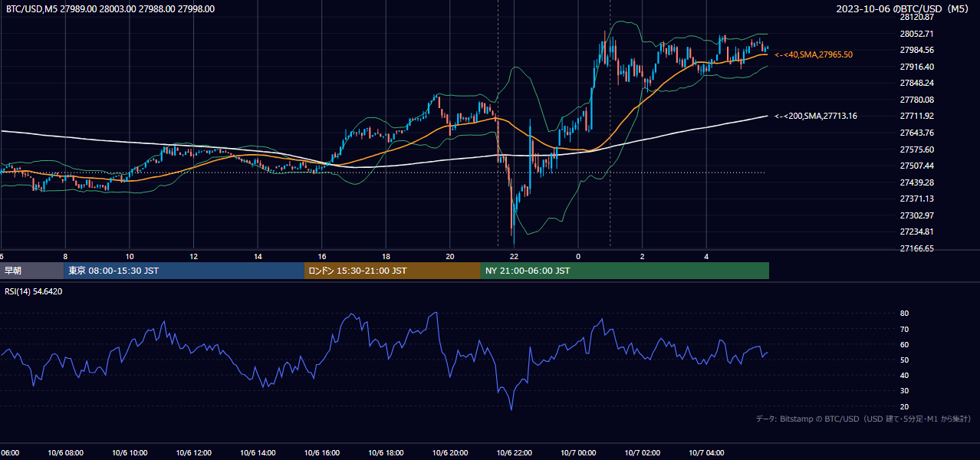This screenshot has width=980, height=460.
Task: Click hour label 8 under price chart
Action: pos(65,256)
